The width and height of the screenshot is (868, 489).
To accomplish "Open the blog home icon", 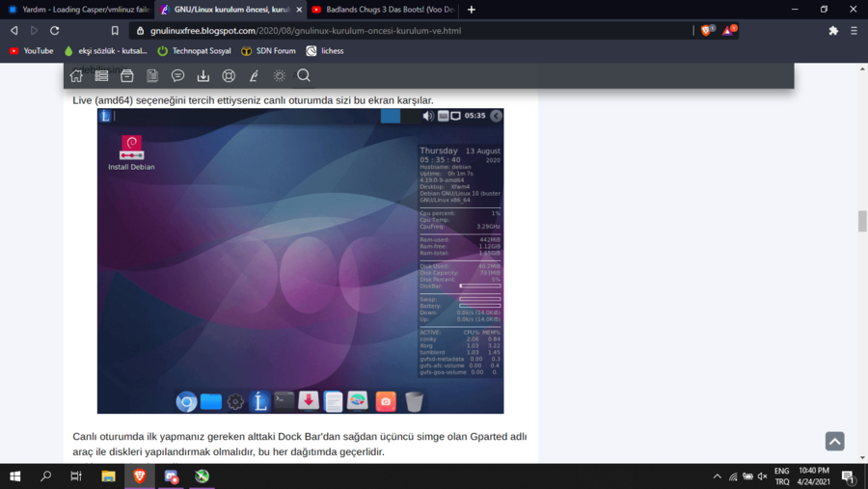I will click(76, 76).
